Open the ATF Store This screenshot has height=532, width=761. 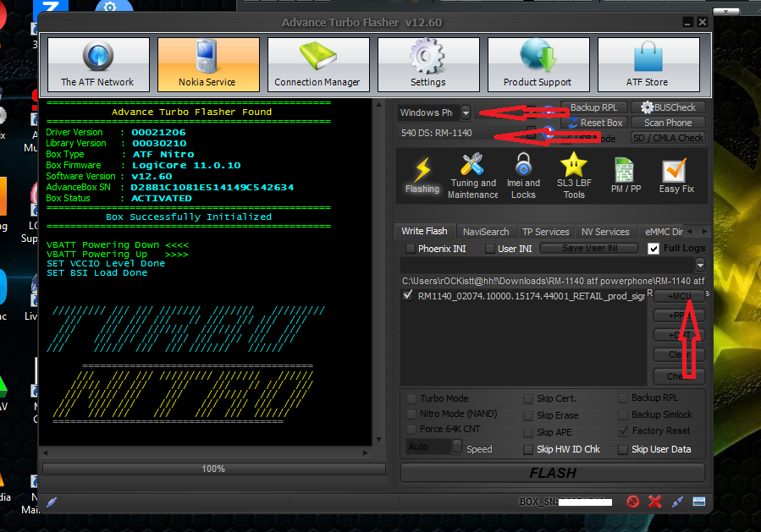[648, 65]
